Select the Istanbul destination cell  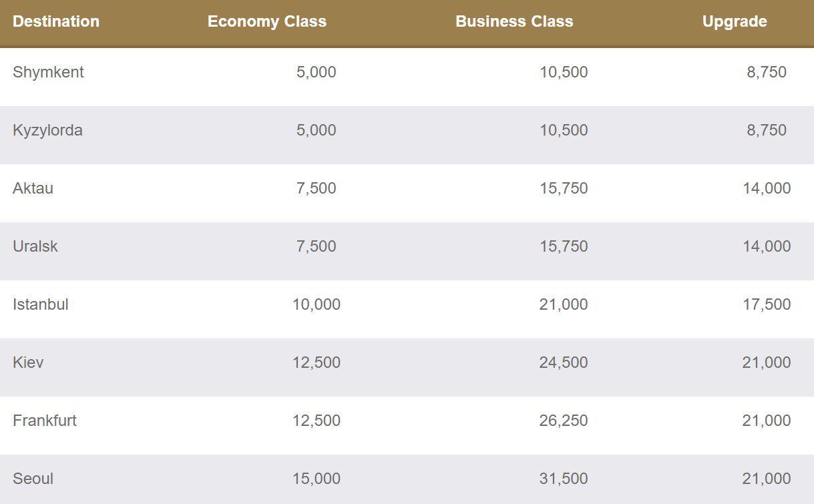pos(41,304)
